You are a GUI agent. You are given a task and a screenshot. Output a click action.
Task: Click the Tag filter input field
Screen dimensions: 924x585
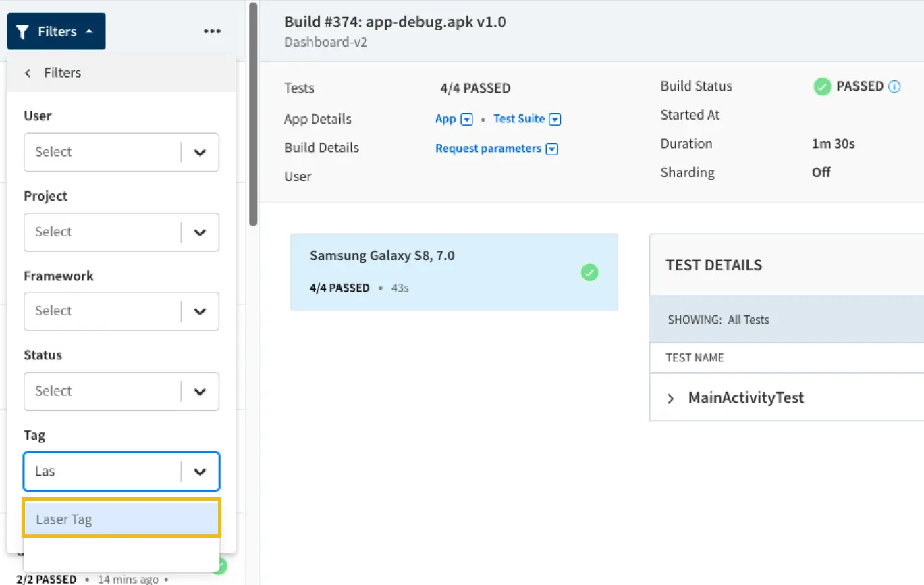coord(101,471)
